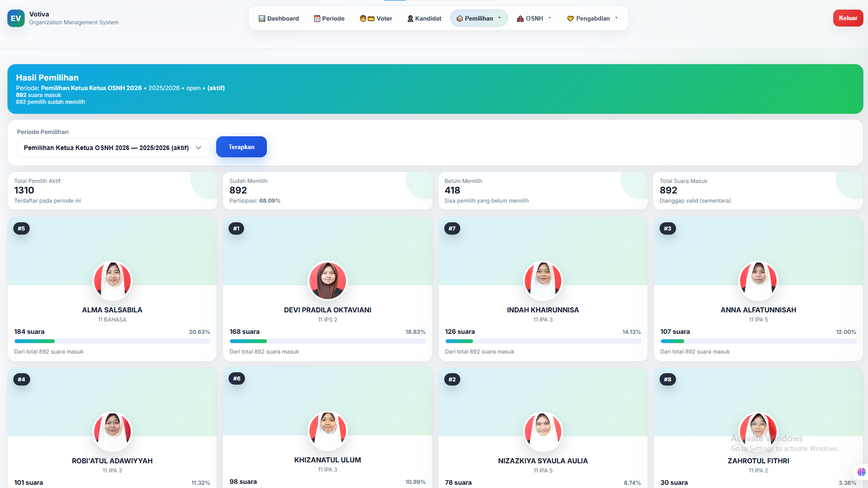Click '892 pemilih sudah memilih' banner text
This screenshot has height=488, width=868.
click(x=51, y=102)
